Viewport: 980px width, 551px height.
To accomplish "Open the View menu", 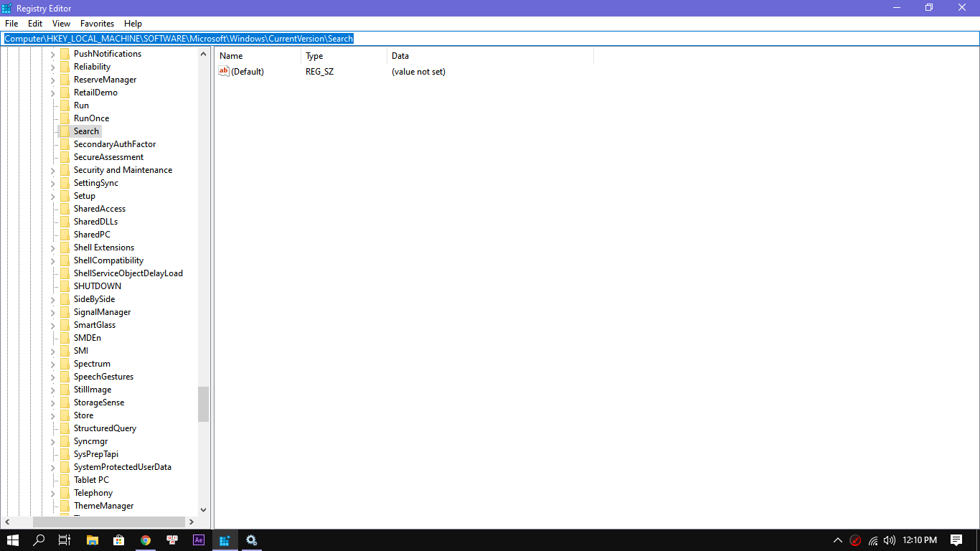I will click(x=62, y=24).
